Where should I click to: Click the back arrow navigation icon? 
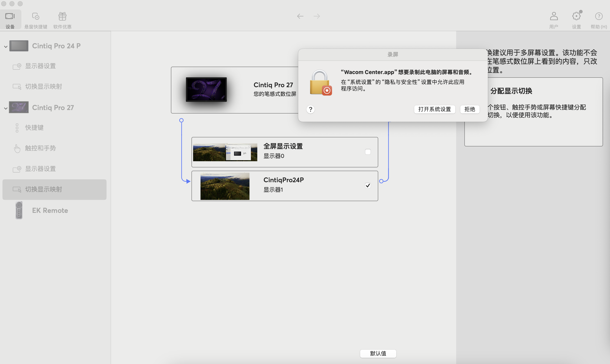(x=300, y=16)
